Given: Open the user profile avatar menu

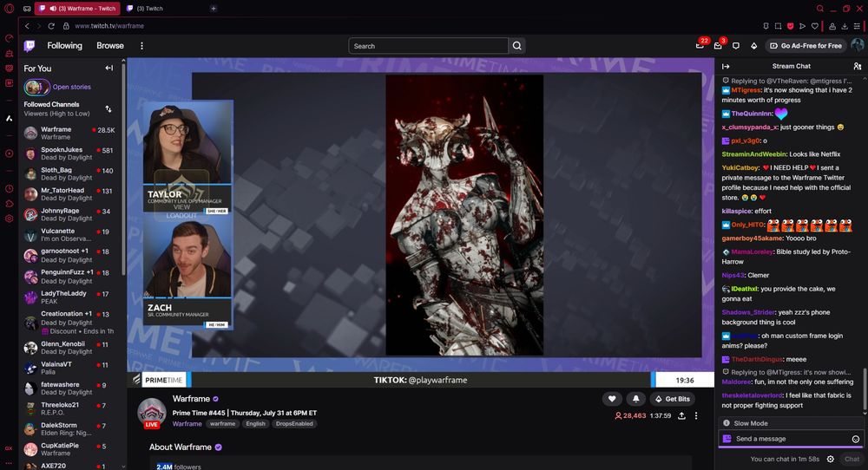Looking at the screenshot, I should pyautogui.click(x=858, y=45).
